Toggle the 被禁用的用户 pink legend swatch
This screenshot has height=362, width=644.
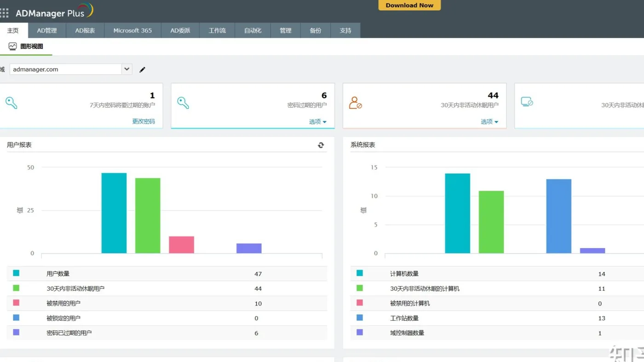pyautogui.click(x=16, y=303)
